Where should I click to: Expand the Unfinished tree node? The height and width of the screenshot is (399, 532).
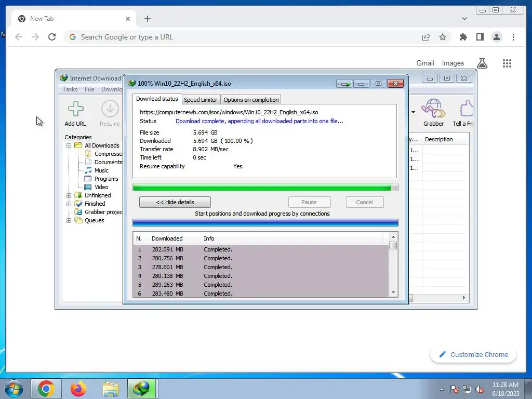click(x=69, y=195)
